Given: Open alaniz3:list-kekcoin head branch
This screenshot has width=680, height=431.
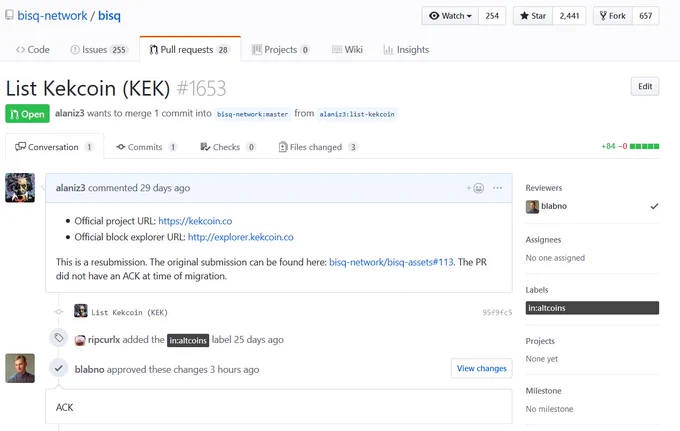Looking at the screenshot, I should coord(357,114).
